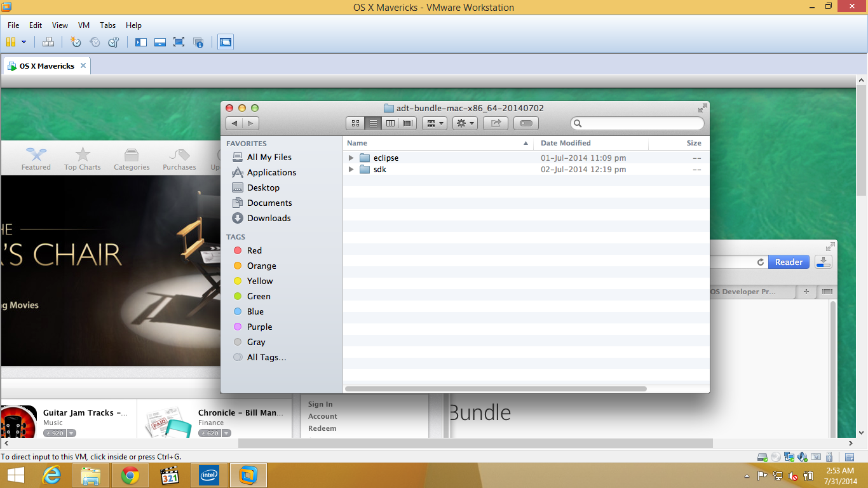This screenshot has height=488, width=868.
Task: Toggle the VMware library sidebar
Action: (141, 42)
